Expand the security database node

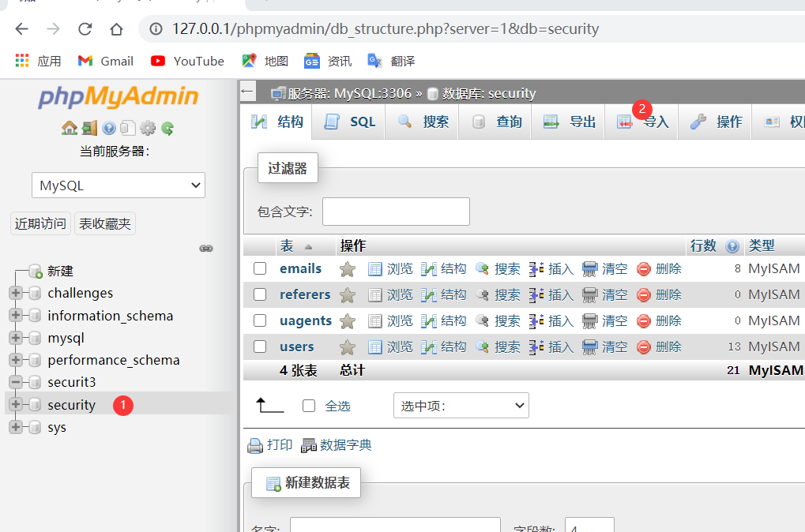[x=15, y=404]
